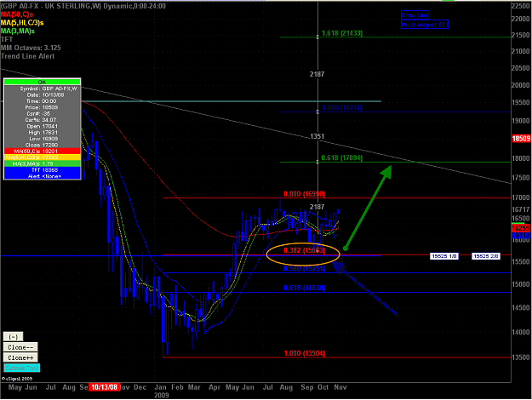Click the Time: 00:00 row
Image resolution: width=532 pixels, height=400 pixels.
42,101
